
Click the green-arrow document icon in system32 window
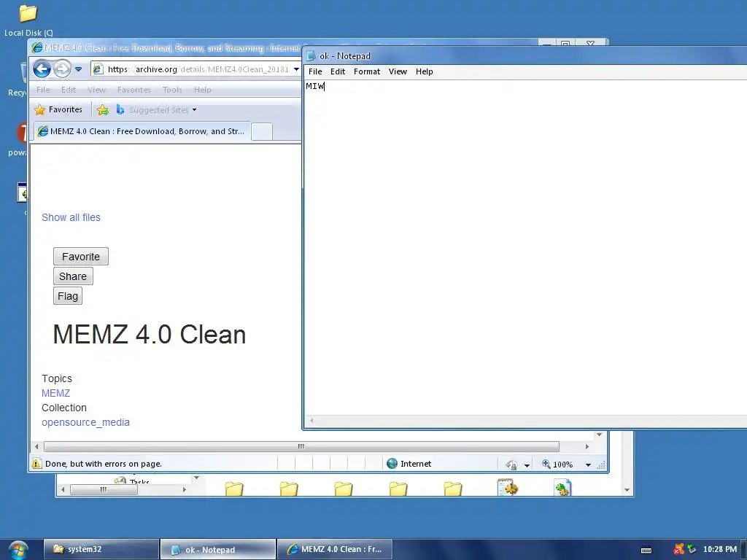click(562, 488)
